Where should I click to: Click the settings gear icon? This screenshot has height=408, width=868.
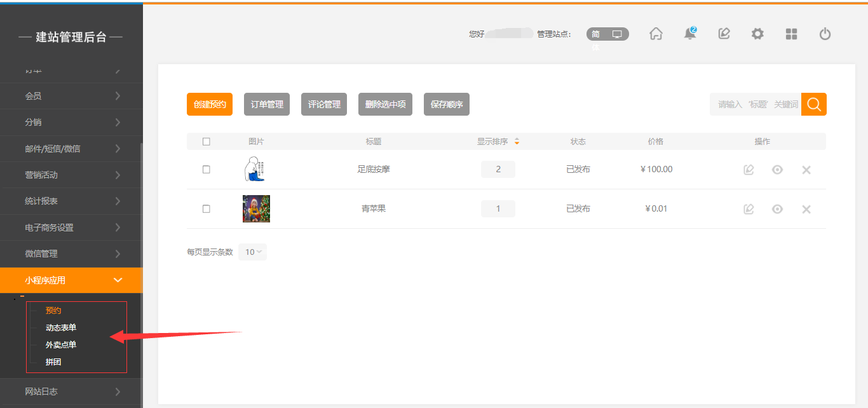pos(757,34)
